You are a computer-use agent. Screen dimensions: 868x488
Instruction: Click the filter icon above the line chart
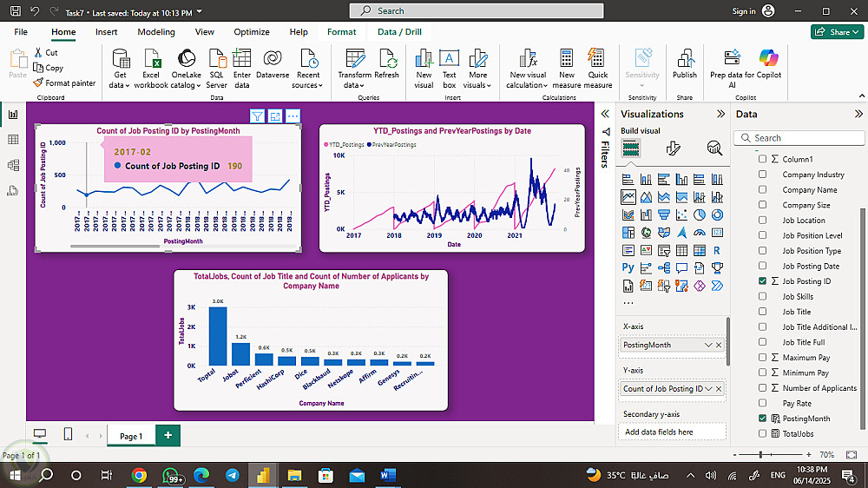coord(258,115)
